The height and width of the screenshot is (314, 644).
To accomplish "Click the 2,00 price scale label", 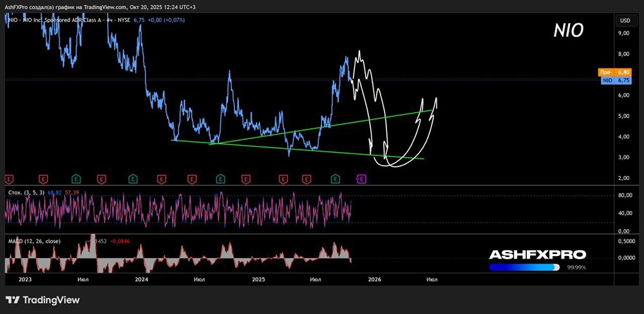I will click(x=623, y=178).
